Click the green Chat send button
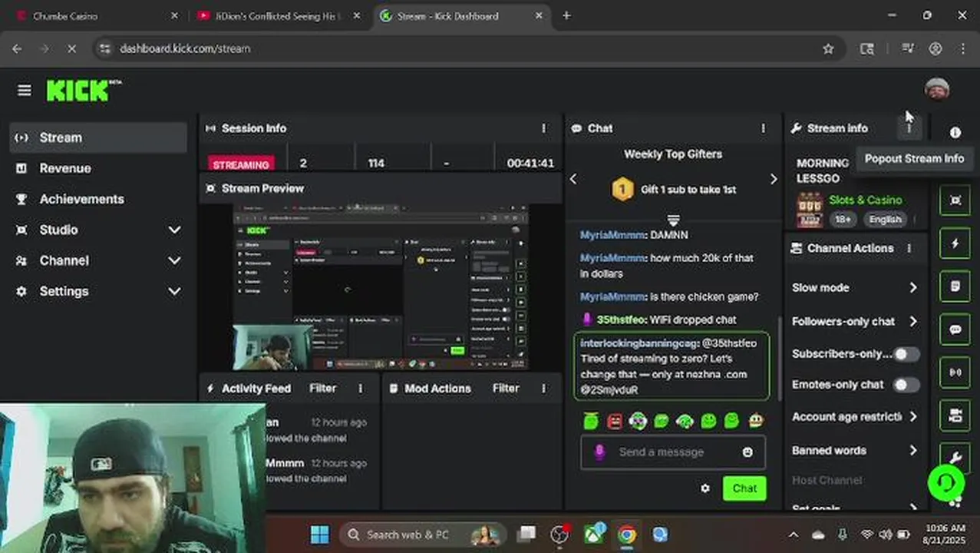The height and width of the screenshot is (553, 980). pos(744,488)
